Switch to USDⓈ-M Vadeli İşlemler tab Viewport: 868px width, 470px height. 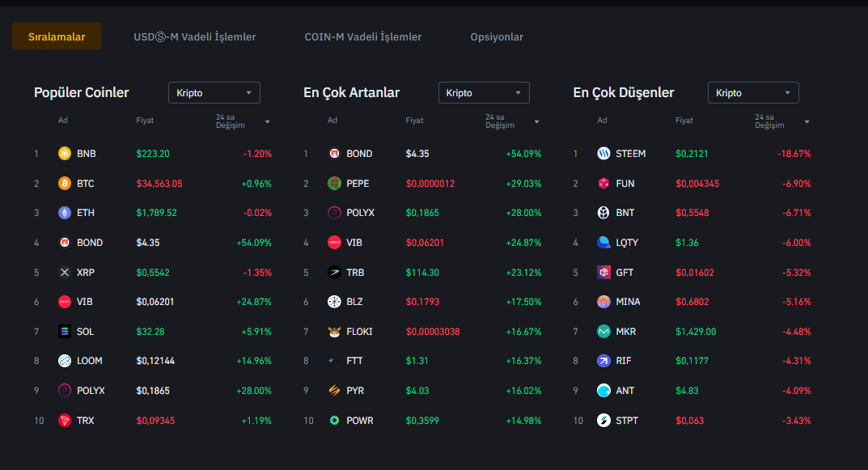pyautogui.click(x=195, y=37)
